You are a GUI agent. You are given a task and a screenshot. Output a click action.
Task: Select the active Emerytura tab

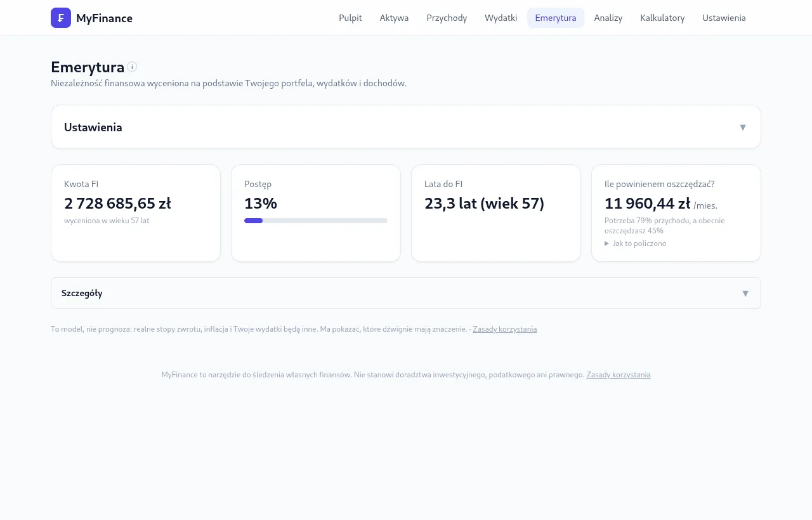click(x=556, y=18)
